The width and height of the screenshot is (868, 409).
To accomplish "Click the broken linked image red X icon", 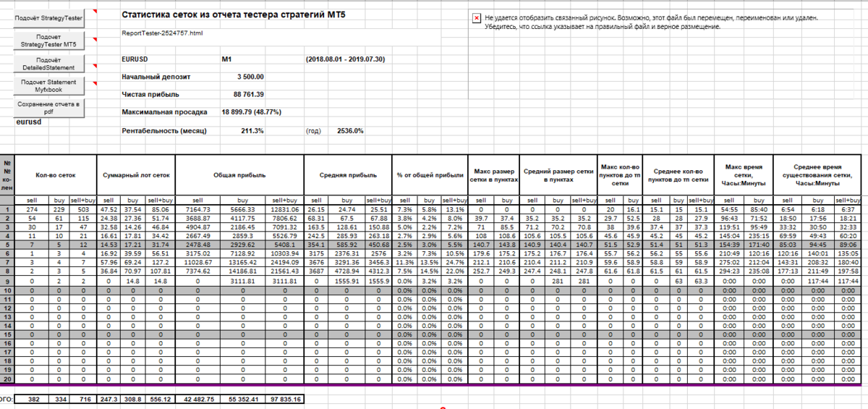I will 476,17.
